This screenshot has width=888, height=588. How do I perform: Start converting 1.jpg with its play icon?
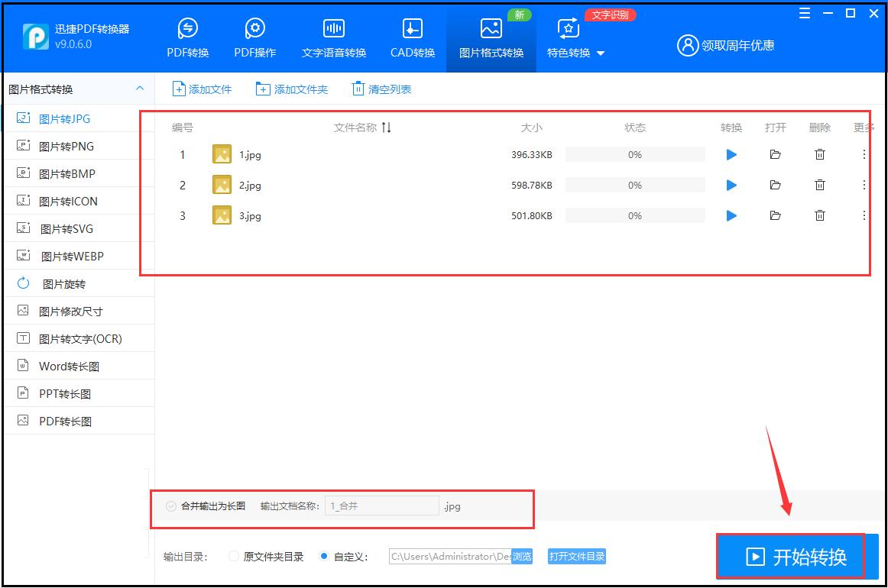[x=731, y=154]
